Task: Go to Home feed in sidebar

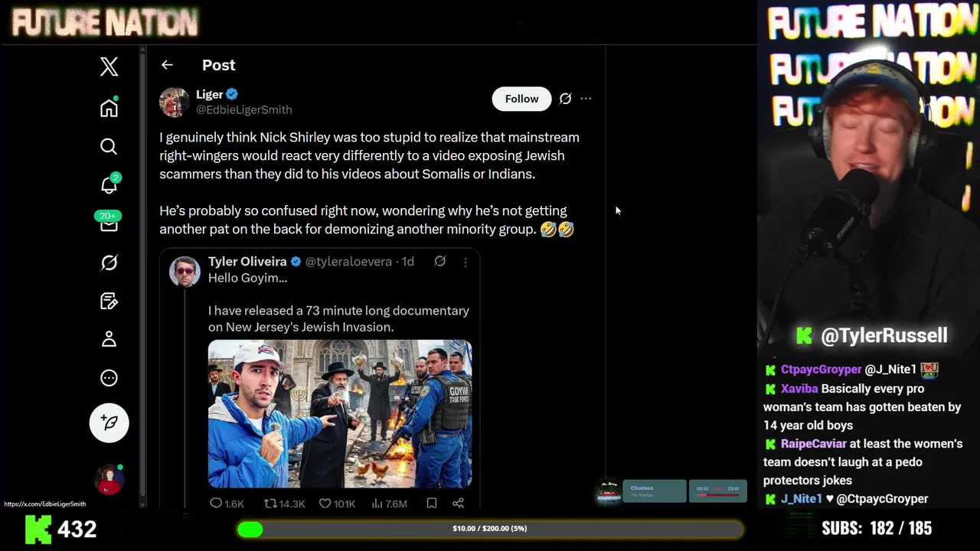Action: [x=109, y=108]
